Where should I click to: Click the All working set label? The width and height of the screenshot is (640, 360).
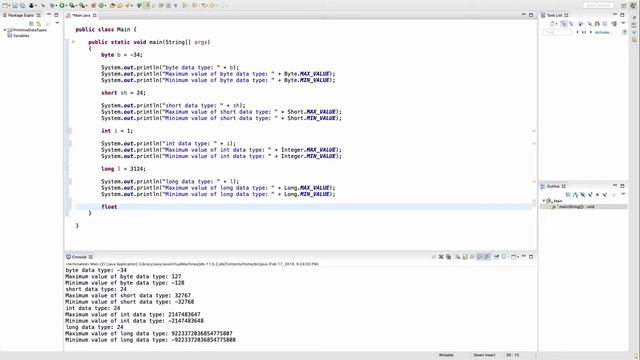[584, 32]
